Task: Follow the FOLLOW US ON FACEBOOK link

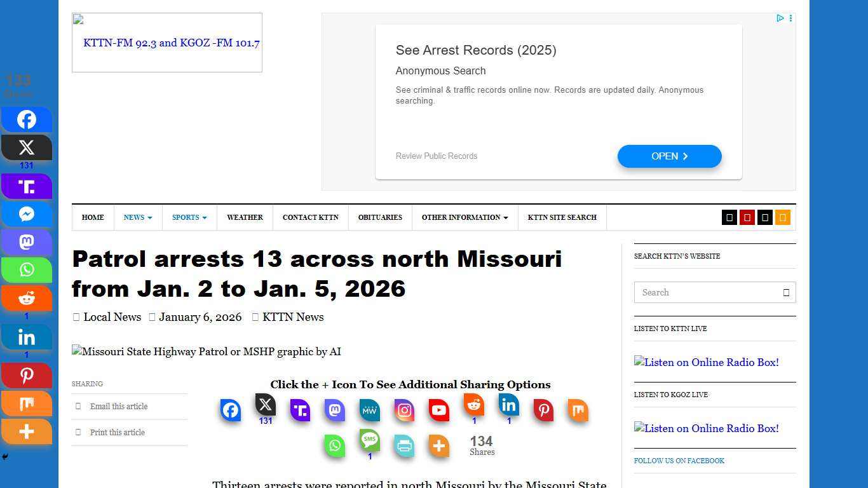Action: point(679,461)
